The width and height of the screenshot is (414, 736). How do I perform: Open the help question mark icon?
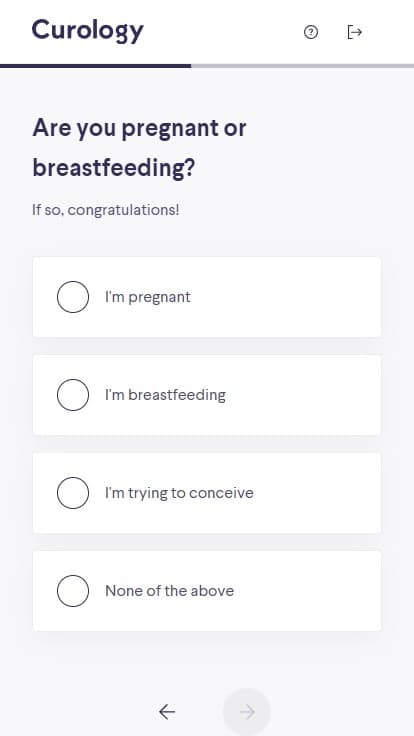click(x=311, y=32)
